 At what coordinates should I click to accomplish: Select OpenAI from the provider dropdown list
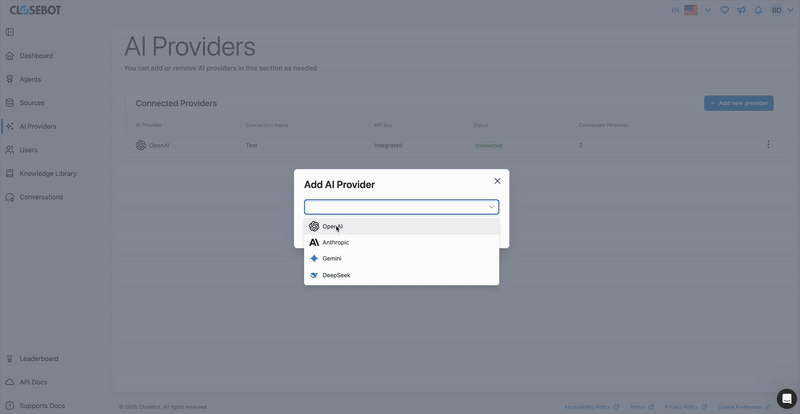coord(402,227)
